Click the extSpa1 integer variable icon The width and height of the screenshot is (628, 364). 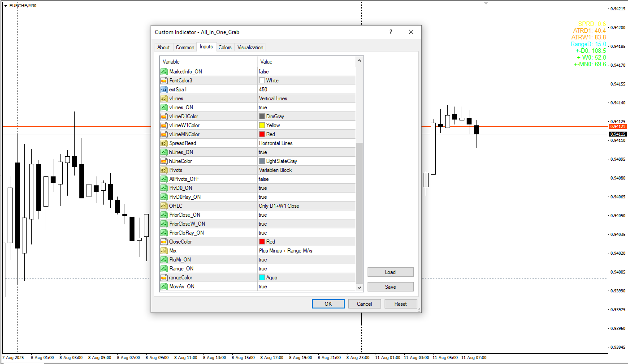(164, 90)
